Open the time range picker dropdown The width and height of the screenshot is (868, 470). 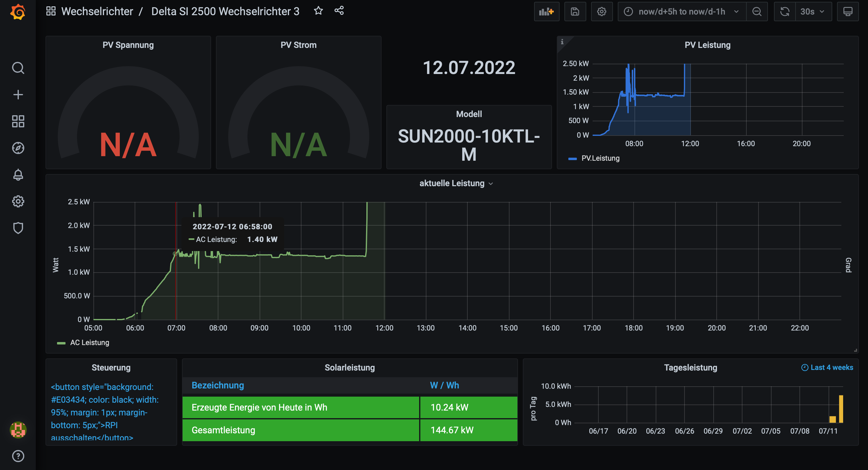(x=682, y=12)
